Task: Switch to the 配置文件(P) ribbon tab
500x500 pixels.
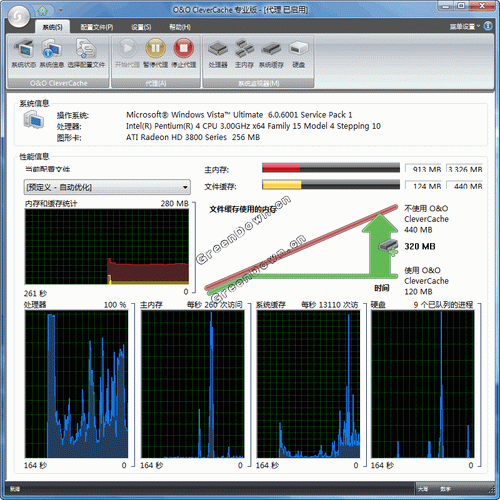Action: [97, 27]
